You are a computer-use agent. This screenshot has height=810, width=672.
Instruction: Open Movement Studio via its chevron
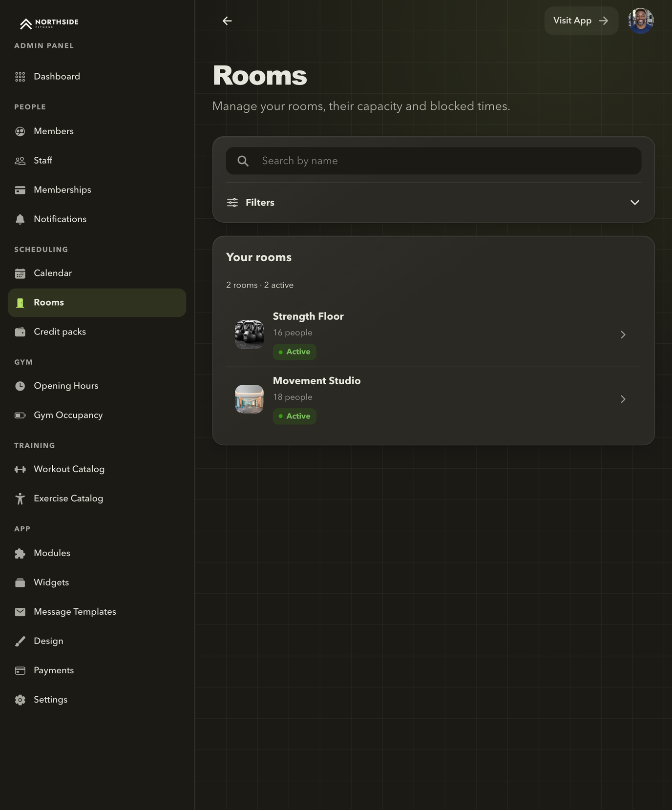(623, 399)
